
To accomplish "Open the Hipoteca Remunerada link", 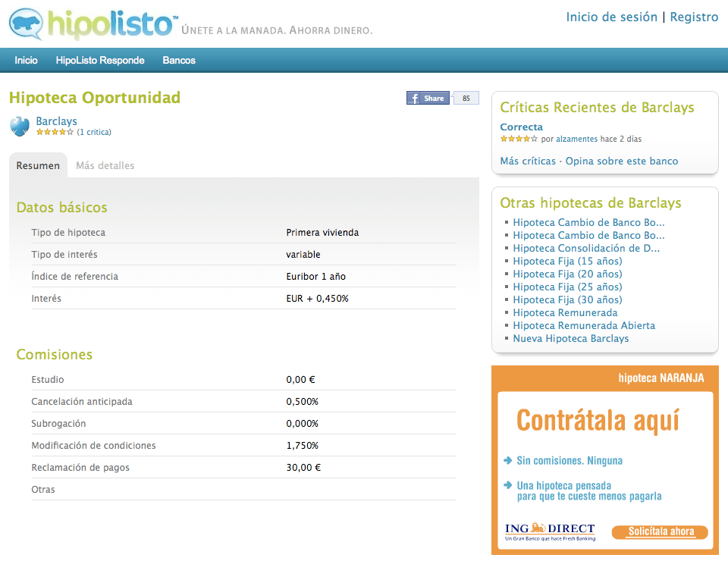I will click(565, 313).
